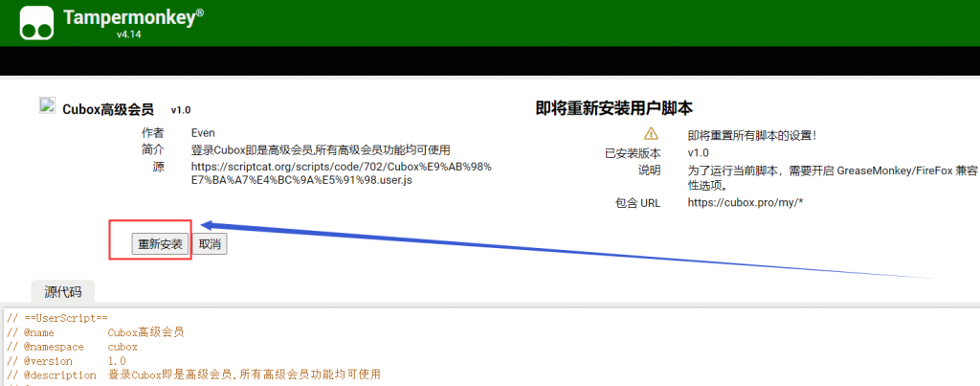Screen dimensions: 980x386
Task: Click the include URL https://cubox.pro/my/*
Action: (744, 203)
